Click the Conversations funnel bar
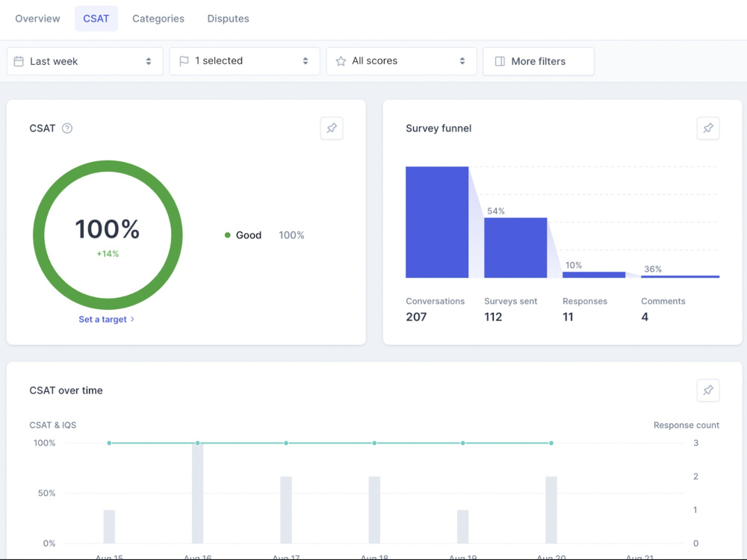Image resolution: width=747 pixels, height=560 pixels. tap(437, 222)
